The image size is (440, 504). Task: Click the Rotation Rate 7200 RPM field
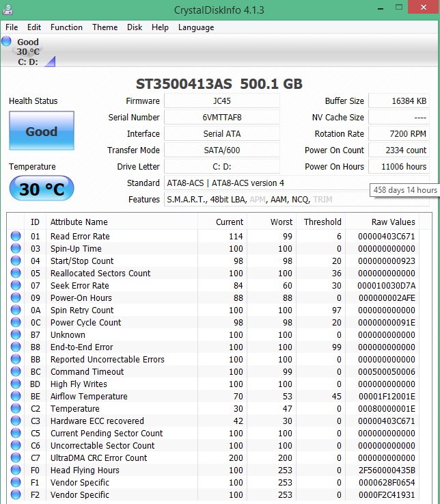click(399, 134)
